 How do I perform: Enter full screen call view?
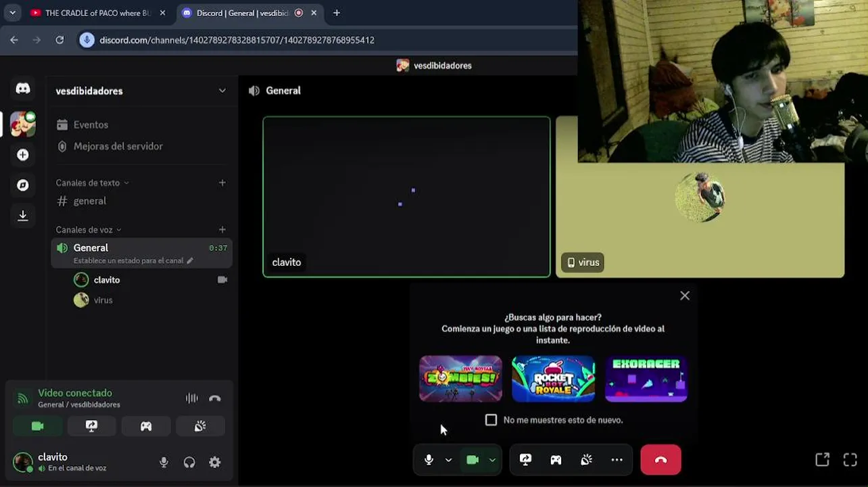pyautogui.click(x=850, y=460)
